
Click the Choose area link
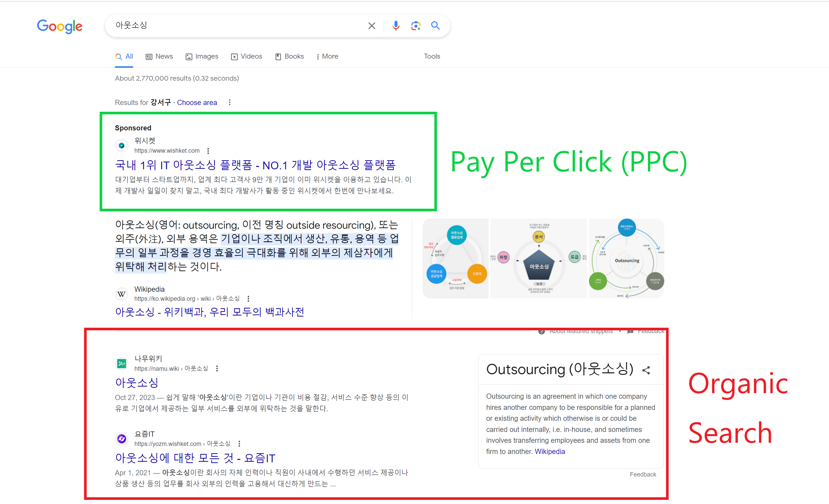point(197,103)
